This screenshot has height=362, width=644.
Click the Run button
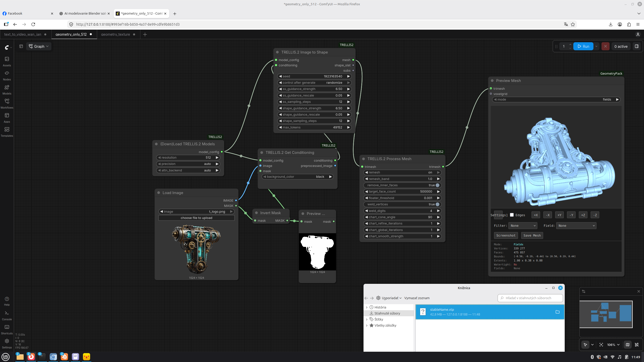click(583, 46)
